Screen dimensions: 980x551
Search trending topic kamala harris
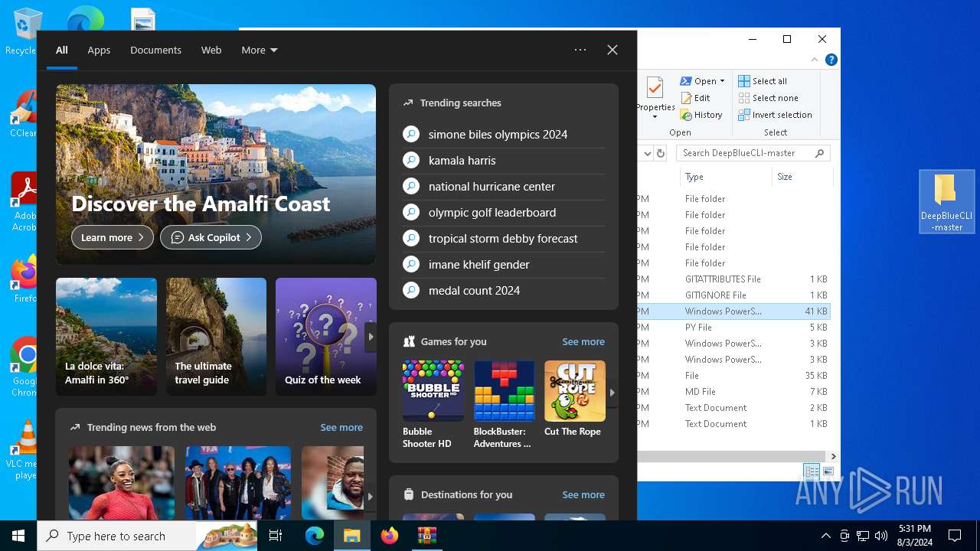pos(504,161)
